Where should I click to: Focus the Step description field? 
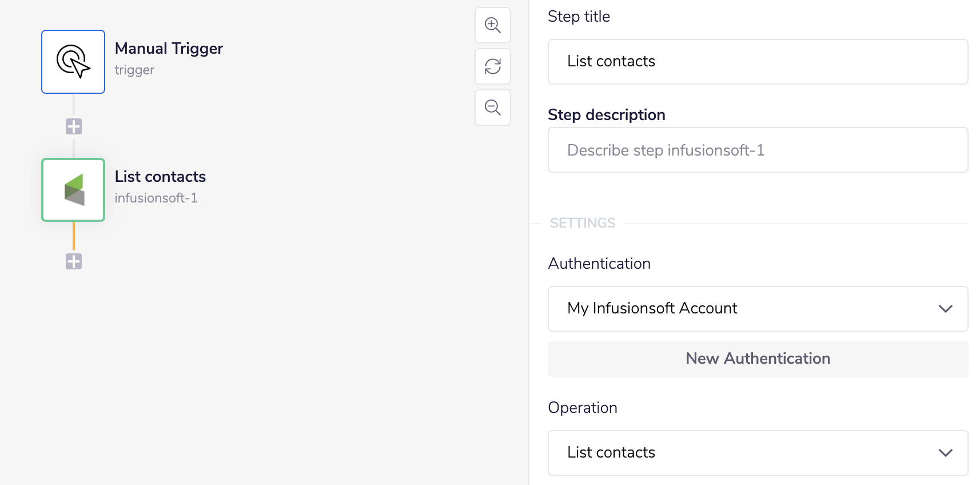click(758, 150)
